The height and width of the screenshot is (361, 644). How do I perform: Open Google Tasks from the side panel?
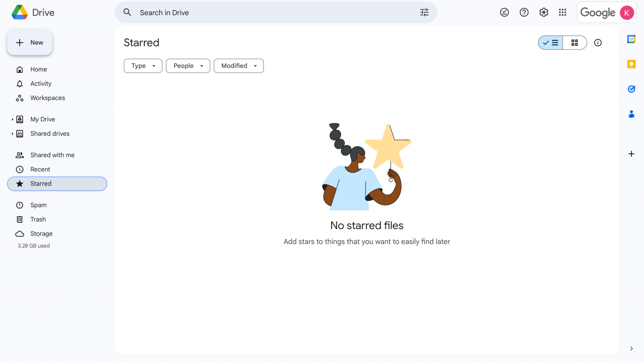click(631, 89)
